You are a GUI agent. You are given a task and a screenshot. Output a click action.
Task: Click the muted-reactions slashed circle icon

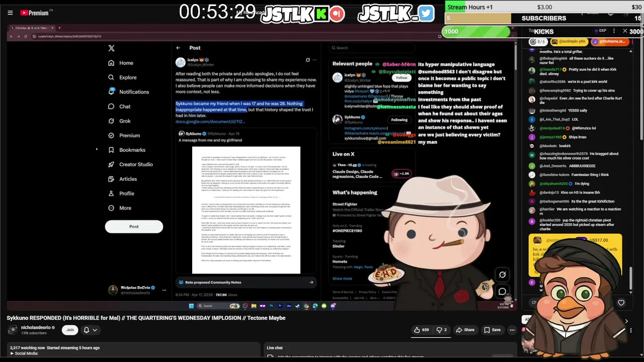(502, 275)
